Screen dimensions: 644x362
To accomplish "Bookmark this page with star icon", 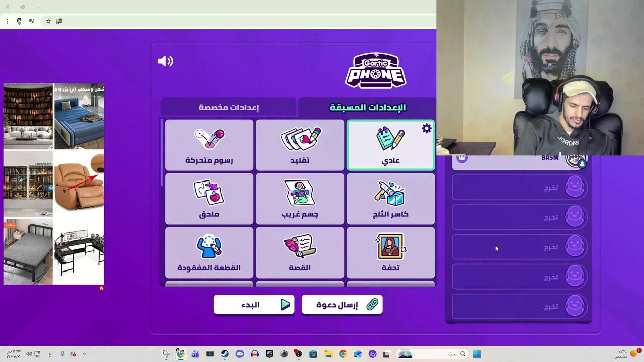I will point(48,21).
